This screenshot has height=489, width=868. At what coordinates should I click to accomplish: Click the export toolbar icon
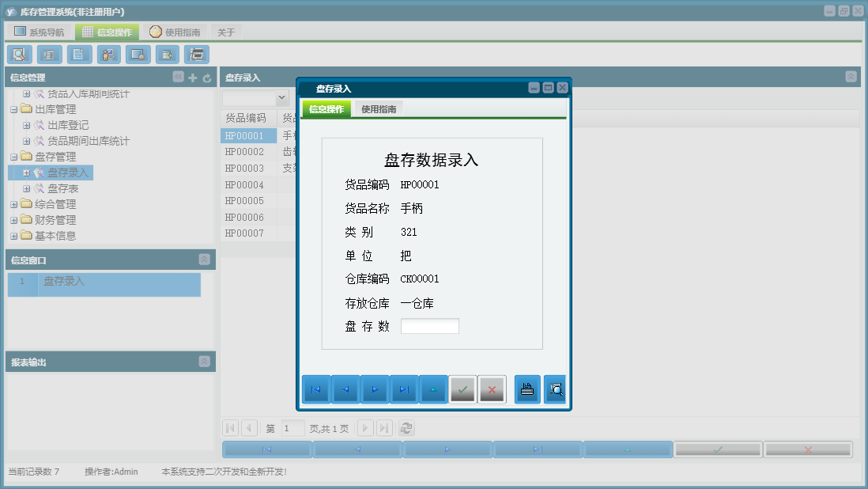coord(168,54)
